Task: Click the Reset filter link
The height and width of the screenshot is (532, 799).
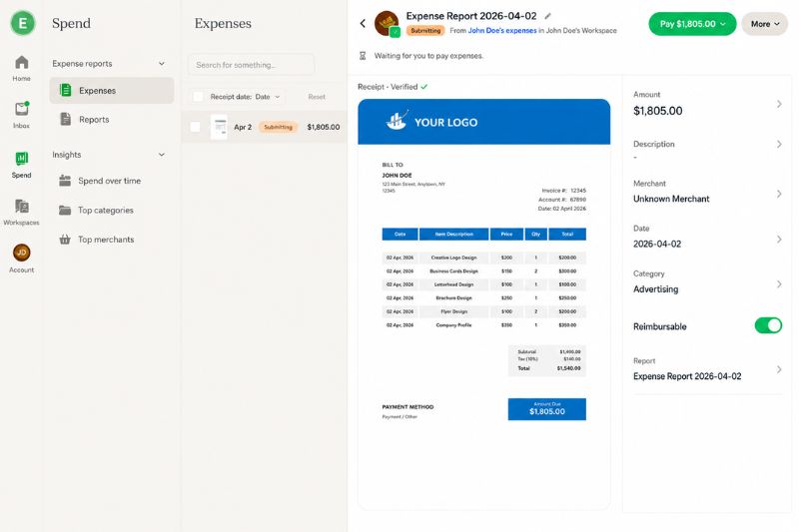Action: pyautogui.click(x=317, y=96)
